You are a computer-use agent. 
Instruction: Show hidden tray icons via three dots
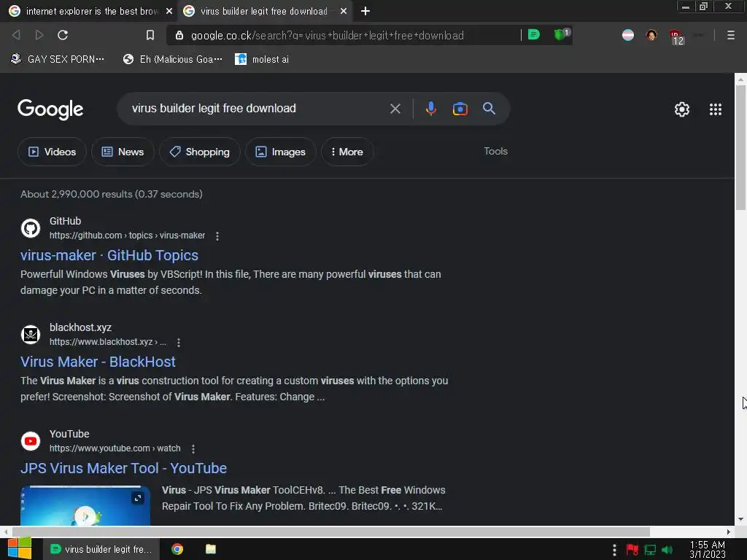click(614, 550)
